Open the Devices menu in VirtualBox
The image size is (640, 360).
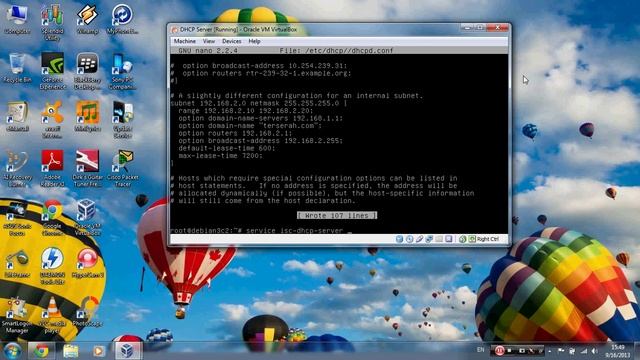231,41
